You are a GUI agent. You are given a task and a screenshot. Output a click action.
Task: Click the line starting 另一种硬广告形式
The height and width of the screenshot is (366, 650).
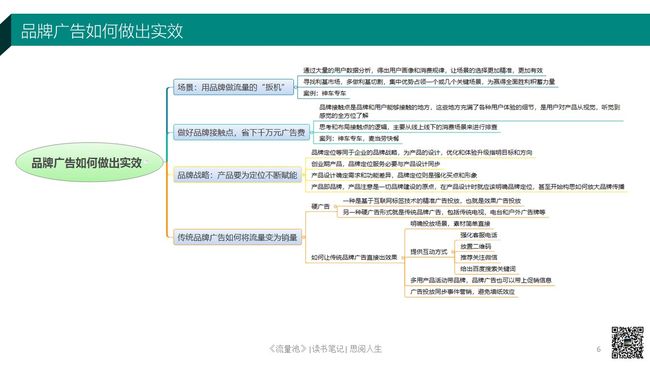pos(444,212)
